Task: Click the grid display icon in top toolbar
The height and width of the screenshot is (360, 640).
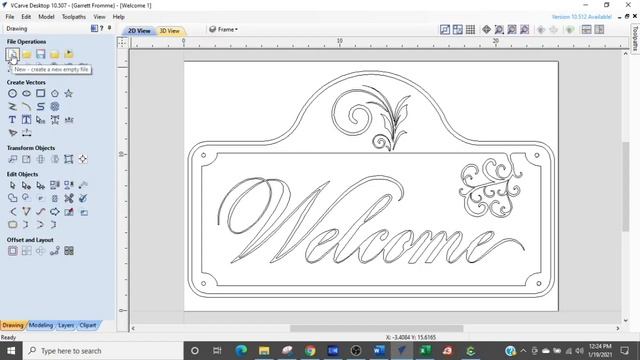Action: pyautogui.click(x=470, y=29)
